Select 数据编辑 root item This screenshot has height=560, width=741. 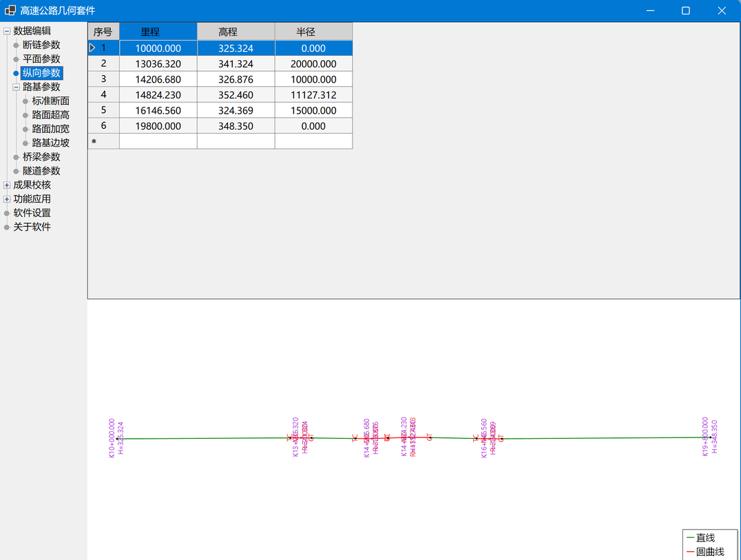point(32,31)
